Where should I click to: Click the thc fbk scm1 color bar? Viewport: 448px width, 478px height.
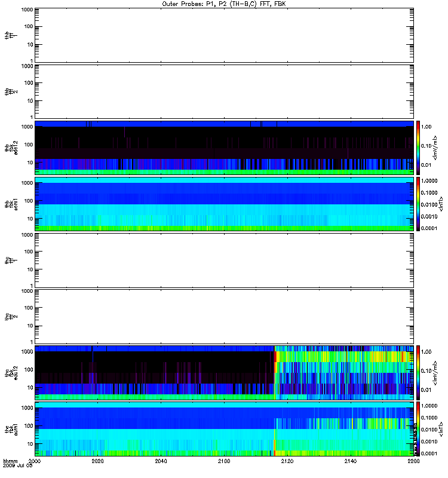(x=418, y=429)
